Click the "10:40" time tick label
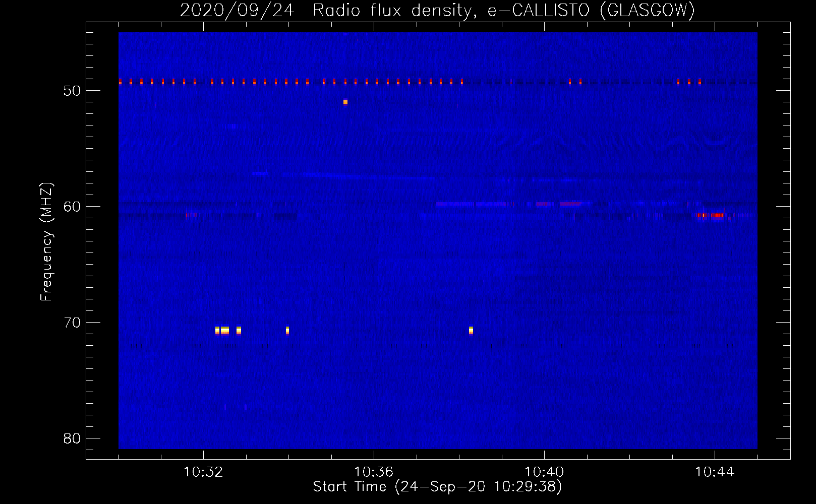Image resolution: width=816 pixels, height=504 pixels. (544, 472)
